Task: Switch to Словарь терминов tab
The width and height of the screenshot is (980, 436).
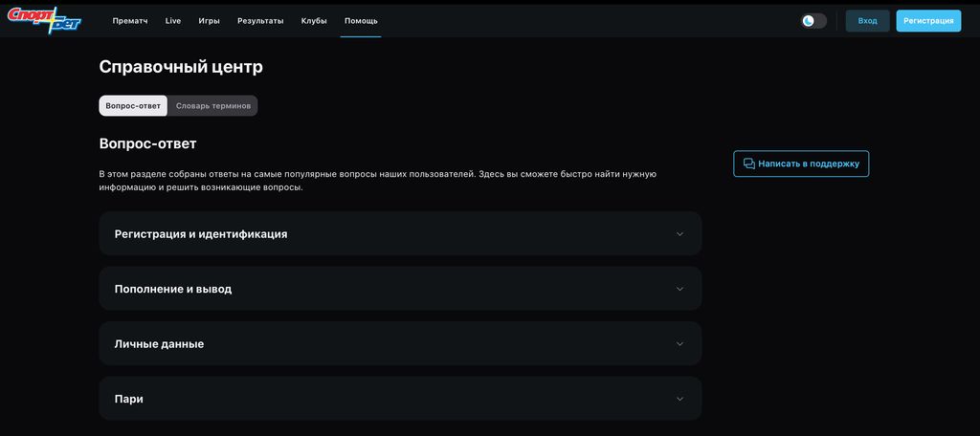Action: point(213,105)
